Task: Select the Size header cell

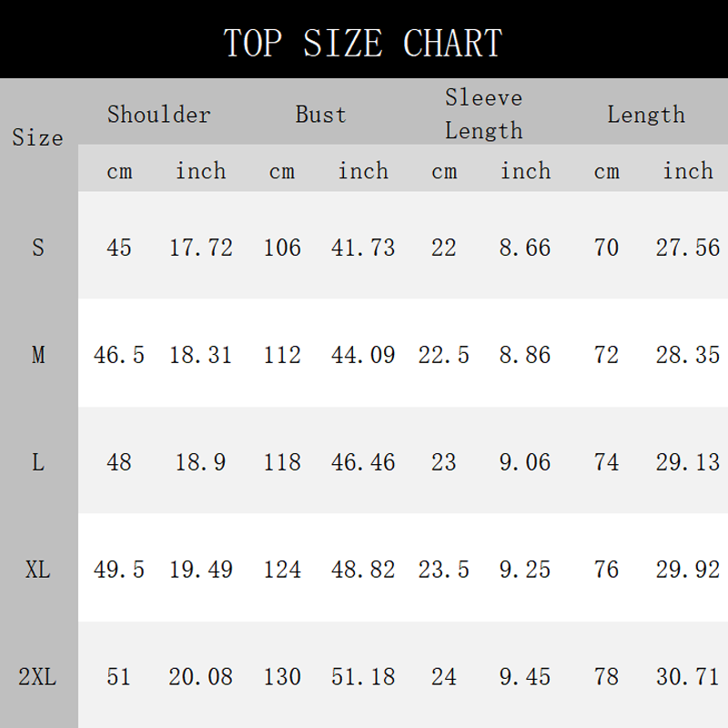Action: tap(37, 137)
